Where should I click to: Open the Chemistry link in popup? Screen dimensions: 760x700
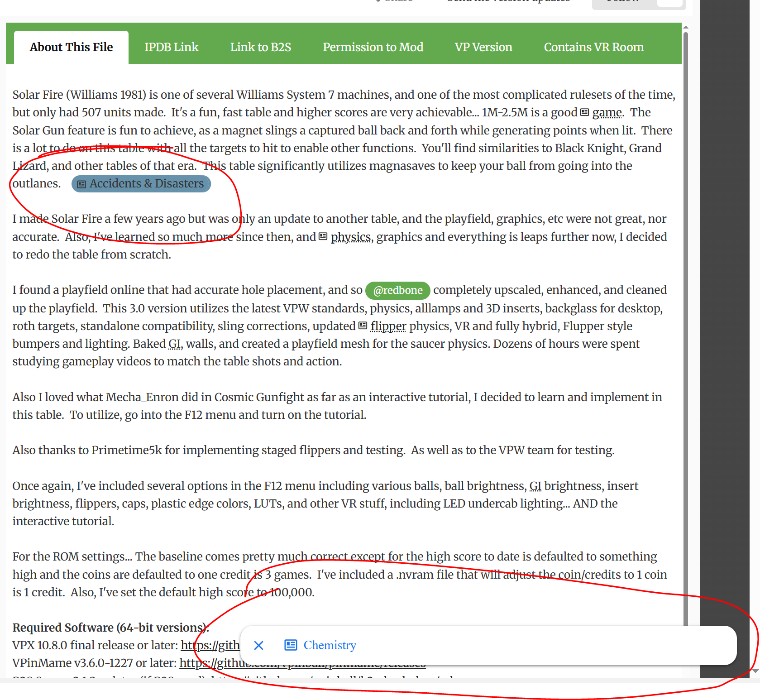point(330,645)
